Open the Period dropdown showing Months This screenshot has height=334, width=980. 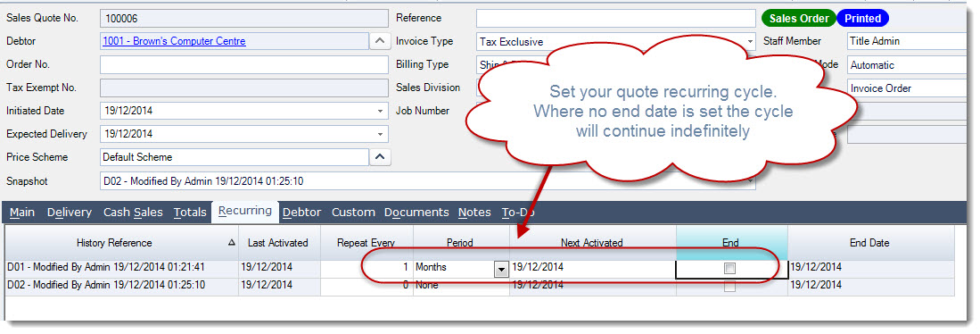click(501, 269)
